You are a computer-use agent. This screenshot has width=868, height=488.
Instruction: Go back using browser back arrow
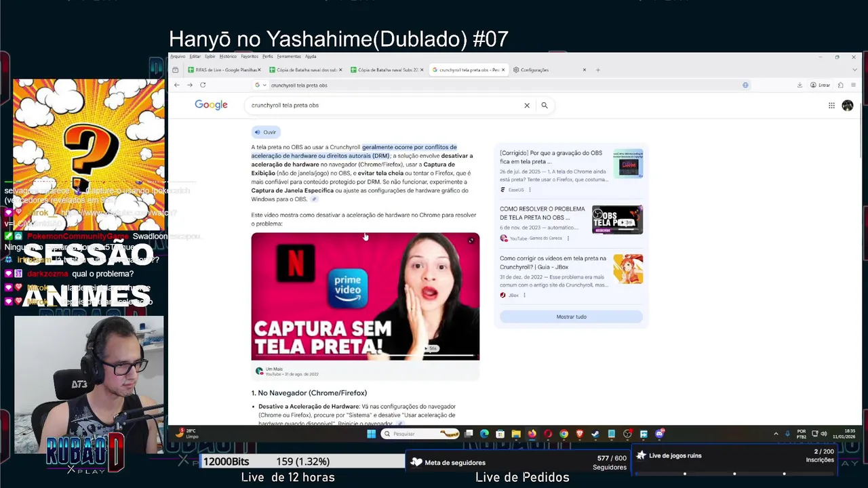pos(176,85)
